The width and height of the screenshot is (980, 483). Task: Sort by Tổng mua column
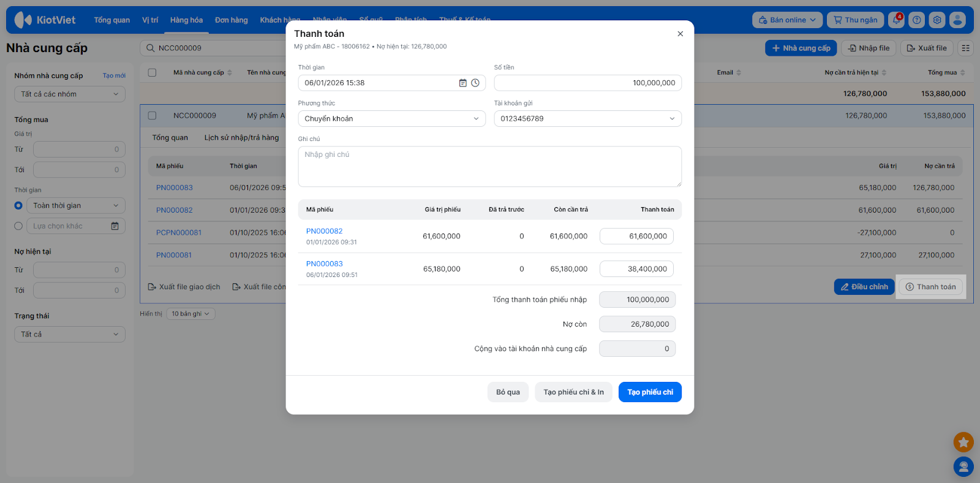click(962, 72)
